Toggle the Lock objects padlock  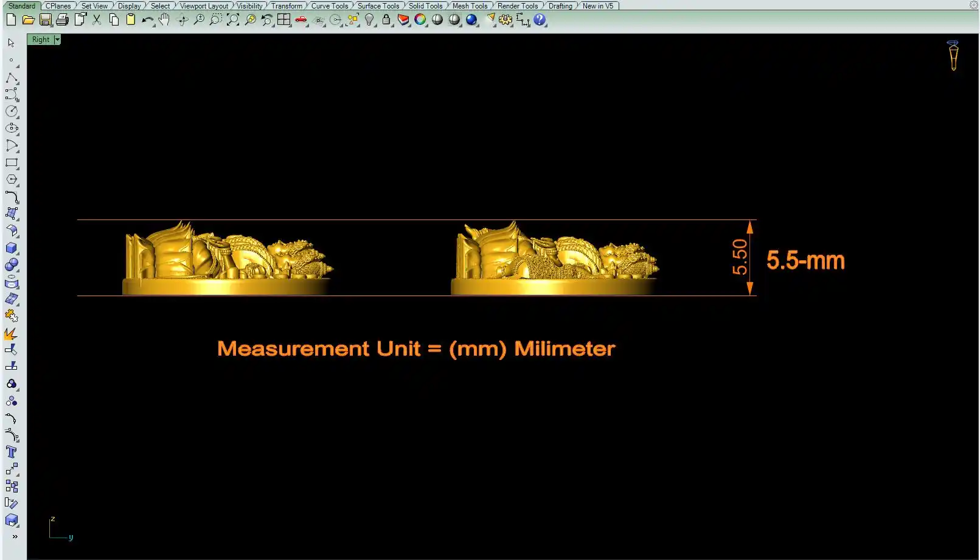point(386,20)
